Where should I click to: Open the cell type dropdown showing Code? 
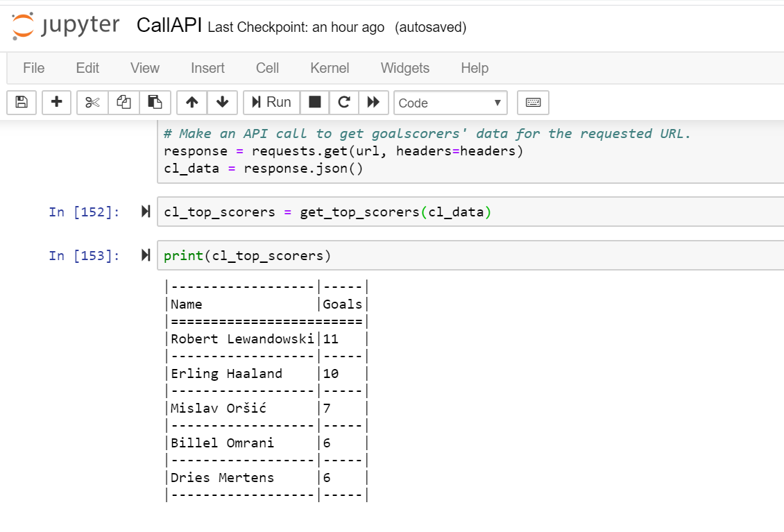[450, 102]
